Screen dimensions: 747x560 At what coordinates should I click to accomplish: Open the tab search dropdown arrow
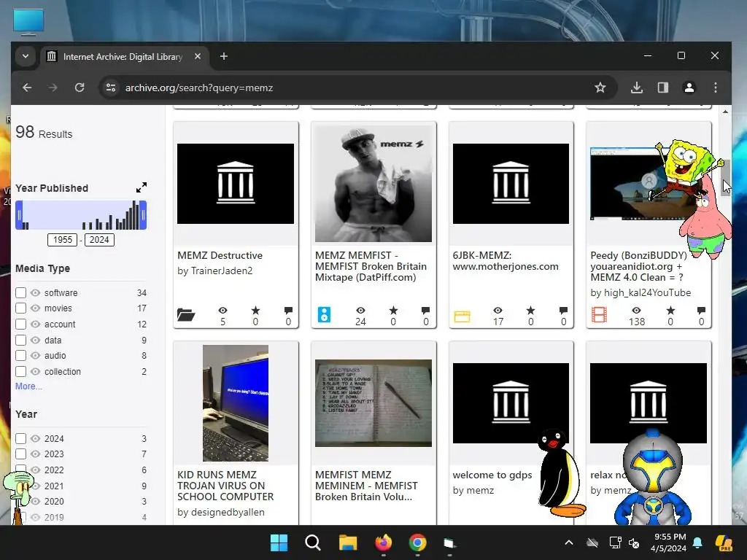tap(26, 56)
